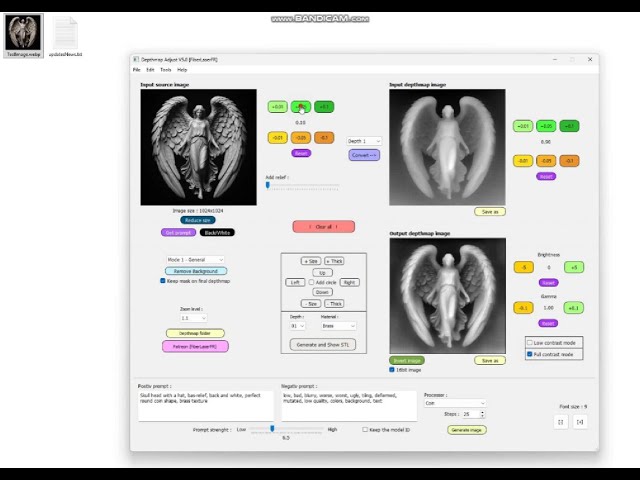The height and width of the screenshot is (480, 640).
Task: Decrease Gamma with the -0.1 button
Action: click(x=523, y=308)
